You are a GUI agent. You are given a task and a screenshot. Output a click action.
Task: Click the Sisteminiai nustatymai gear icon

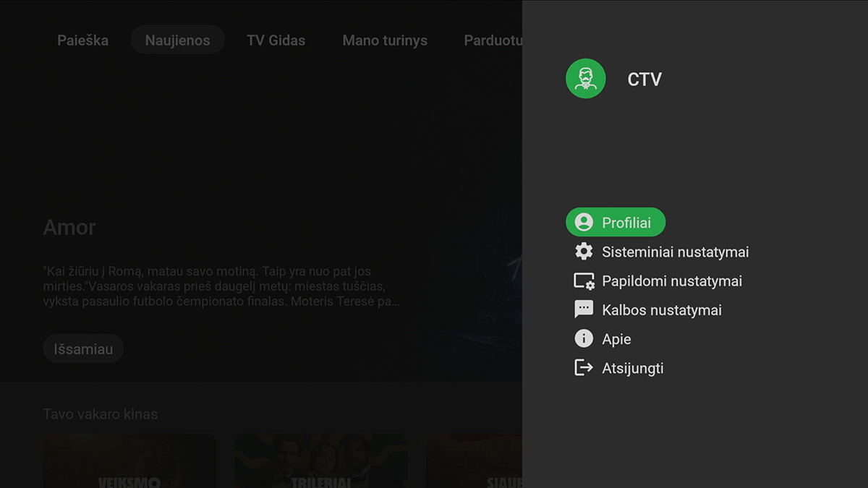click(x=583, y=252)
